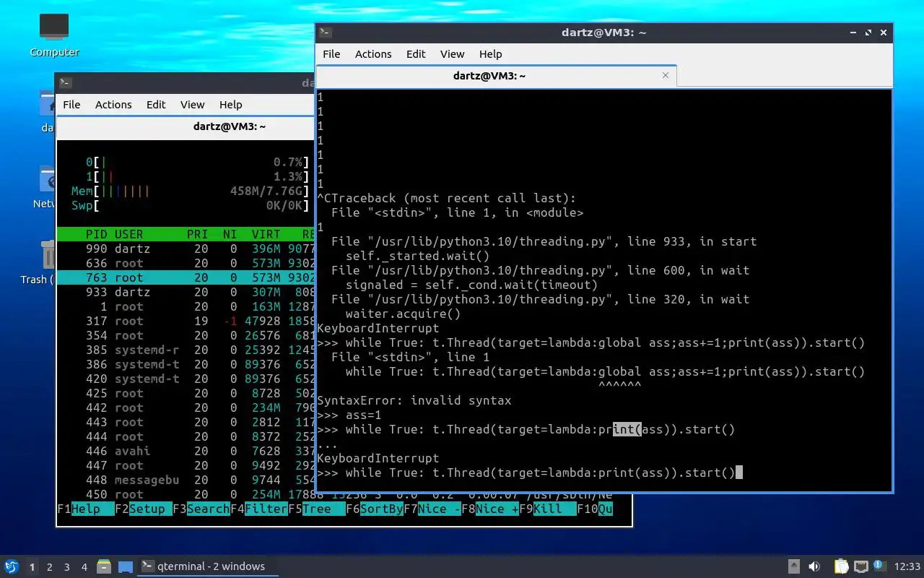924x578 pixels.
Task: Open the file manager icon in taskbar
Action: 105,566
